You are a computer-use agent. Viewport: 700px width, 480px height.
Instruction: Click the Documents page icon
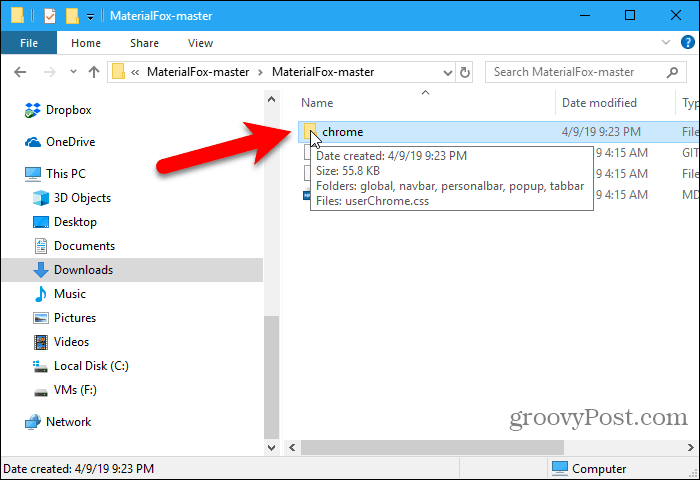pyautogui.click(x=41, y=246)
